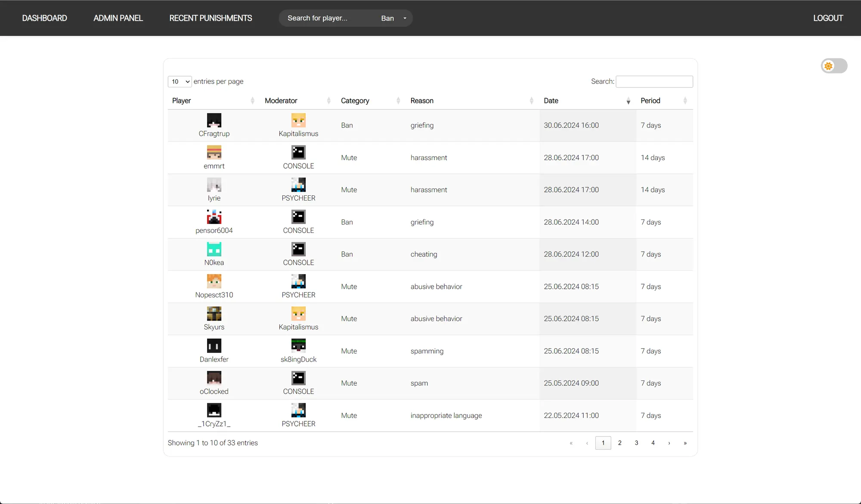Image resolution: width=861 pixels, height=504 pixels.
Task: Go to the Dashboard page
Action: point(44,18)
